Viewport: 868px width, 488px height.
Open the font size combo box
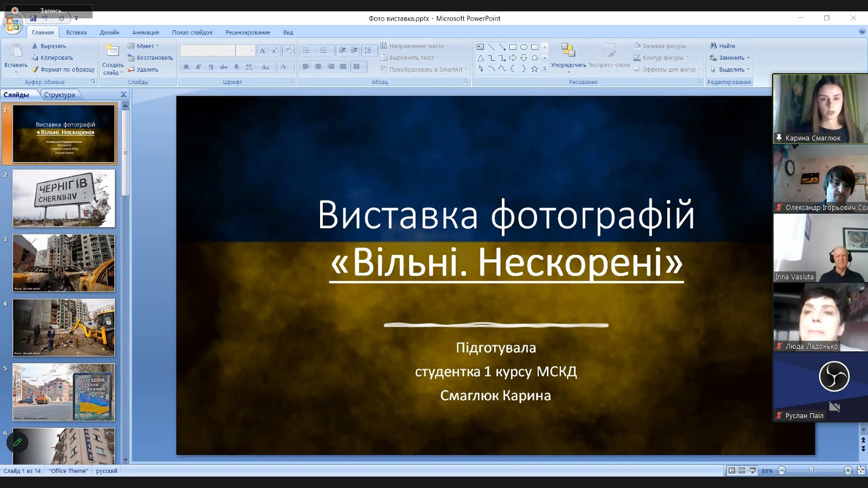tap(245, 50)
